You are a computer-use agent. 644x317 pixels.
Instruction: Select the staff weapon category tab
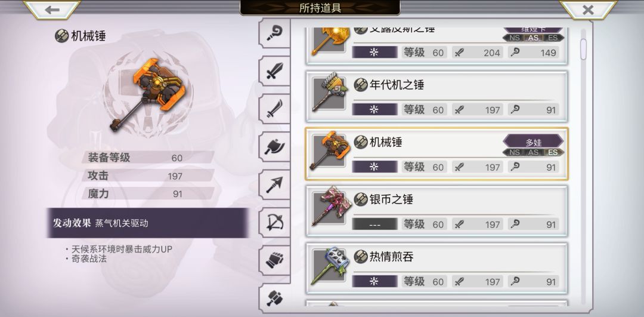274,33
